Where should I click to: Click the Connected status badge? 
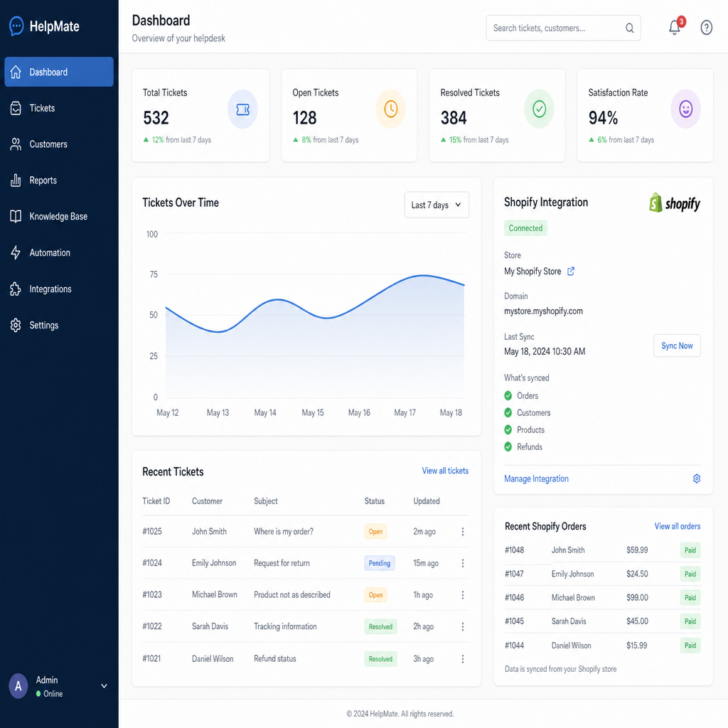[525, 228]
